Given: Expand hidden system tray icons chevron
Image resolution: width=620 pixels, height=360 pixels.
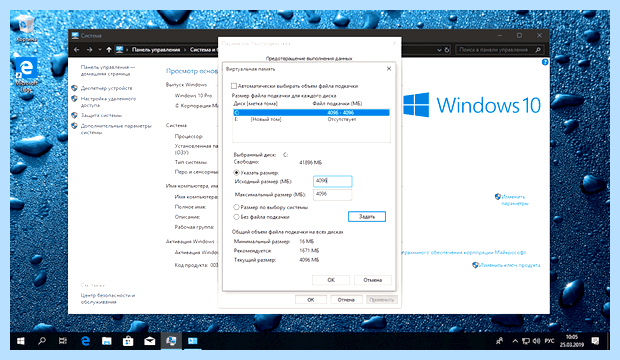Looking at the screenshot, I should coord(515,341).
